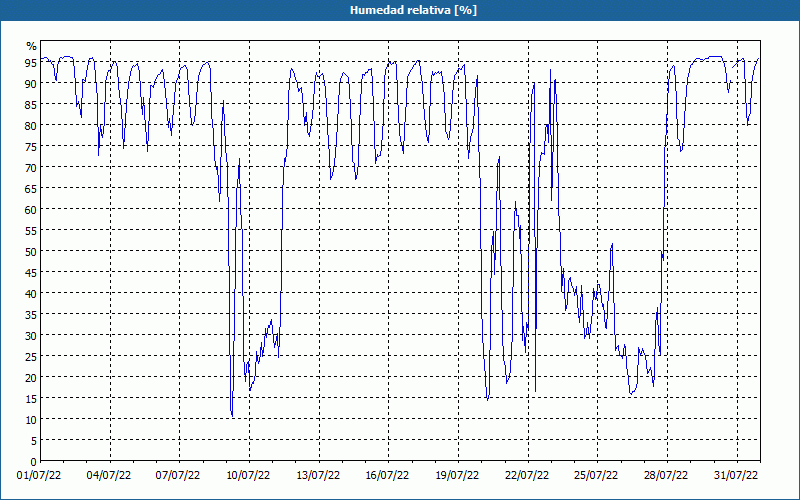The width and height of the screenshot is (800, 500).
Task: Select the 19/07/22 date label
Action: (x=457, y=476)
